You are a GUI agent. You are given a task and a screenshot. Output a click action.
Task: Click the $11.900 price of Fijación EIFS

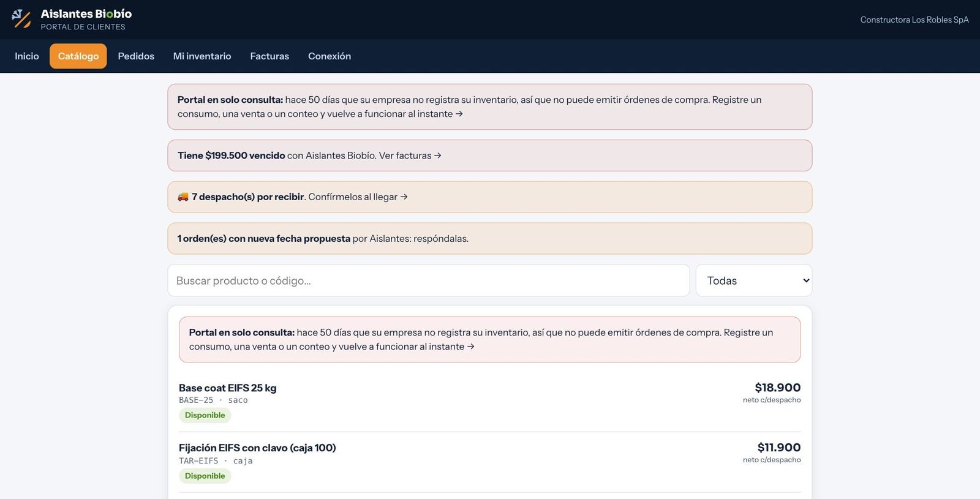tap(779, 447)
